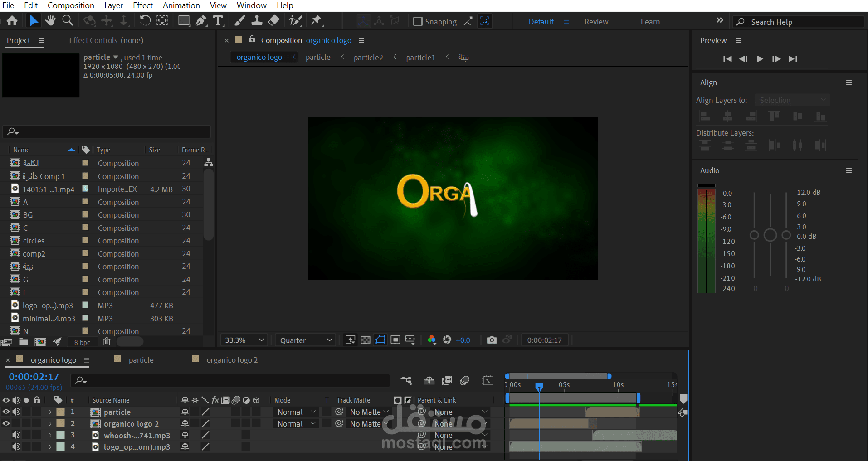Take a snapshot with the camera icon

tap(492, 340)
